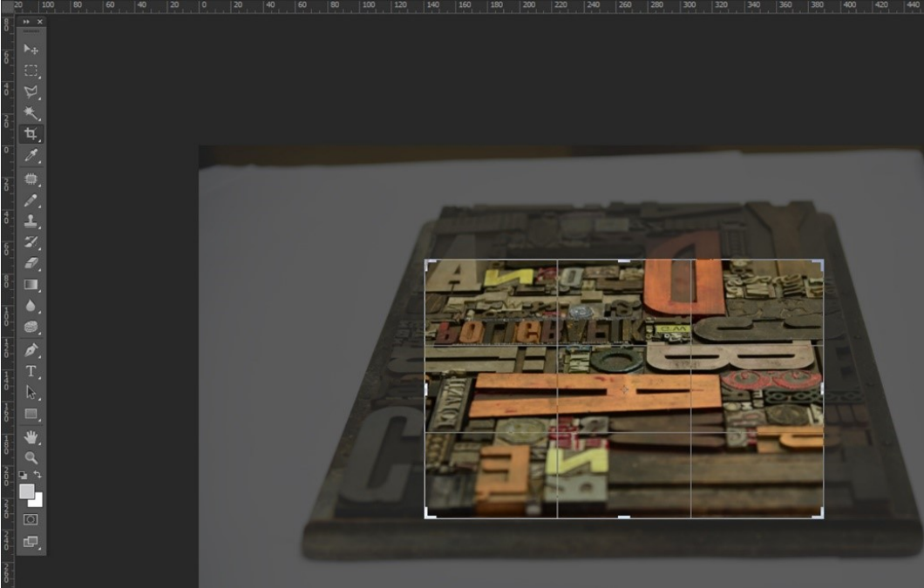This screenshot has width=924, height=588.
Task: Reset to default foreground and background colors
Action: [24, 475]
